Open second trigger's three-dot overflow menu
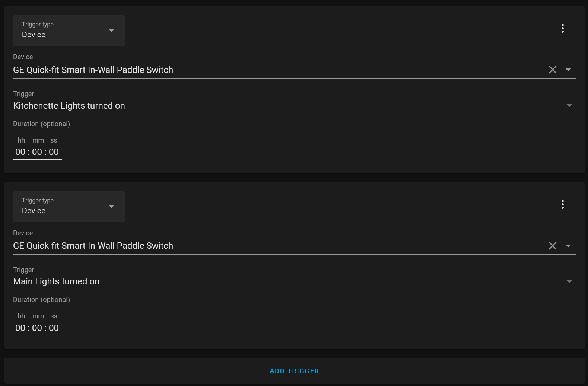The height and width of the screenshot is (386, 588). (x=562, y=204)
